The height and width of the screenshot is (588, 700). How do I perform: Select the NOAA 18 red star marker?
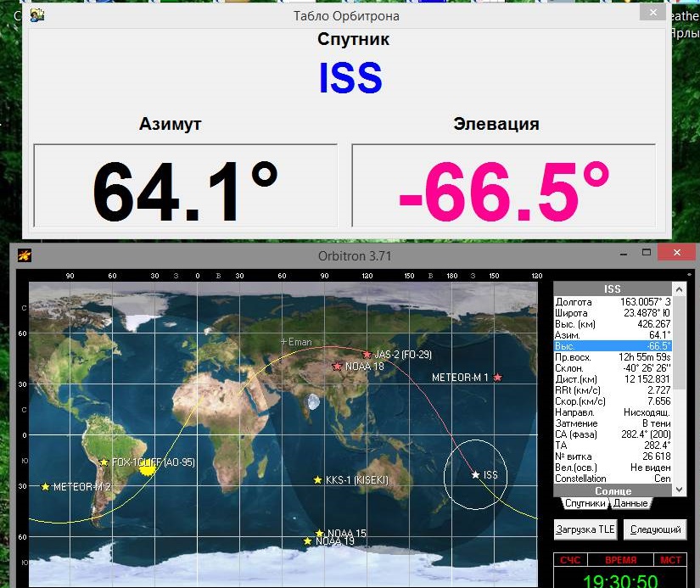coord(337,366)
